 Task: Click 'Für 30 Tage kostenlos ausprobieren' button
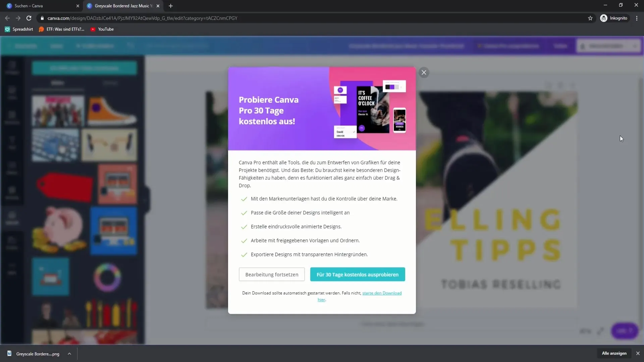coord(358,275)
